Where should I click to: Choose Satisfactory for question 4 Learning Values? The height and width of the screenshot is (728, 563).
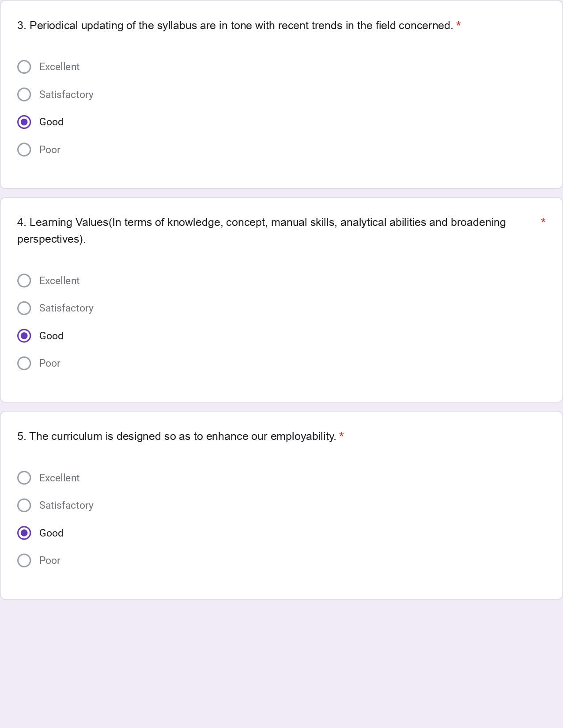coord(24,308)
